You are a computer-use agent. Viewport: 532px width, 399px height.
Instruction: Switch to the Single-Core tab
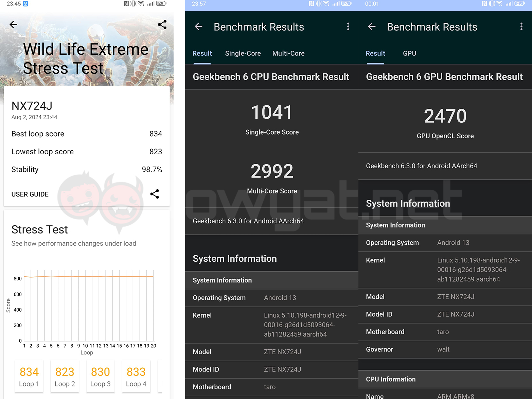243,53
